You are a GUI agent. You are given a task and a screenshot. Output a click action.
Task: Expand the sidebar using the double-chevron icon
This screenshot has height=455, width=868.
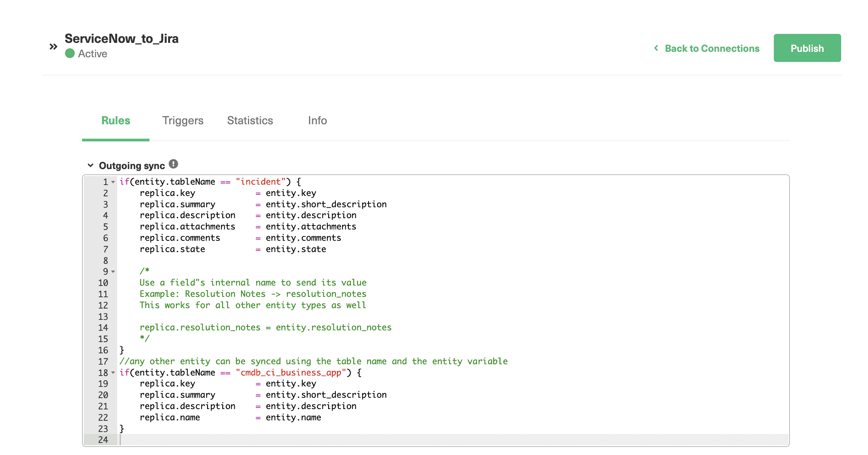click(53, 46)
